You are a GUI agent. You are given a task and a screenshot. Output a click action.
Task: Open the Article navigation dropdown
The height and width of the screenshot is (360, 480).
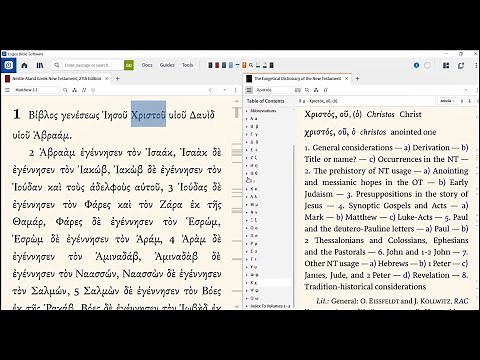[447, 101]
